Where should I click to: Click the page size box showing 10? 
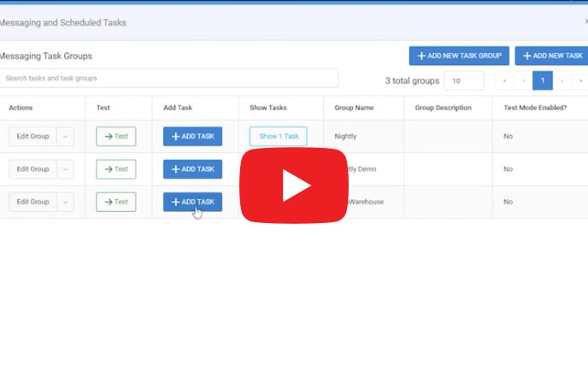[463, 81]
